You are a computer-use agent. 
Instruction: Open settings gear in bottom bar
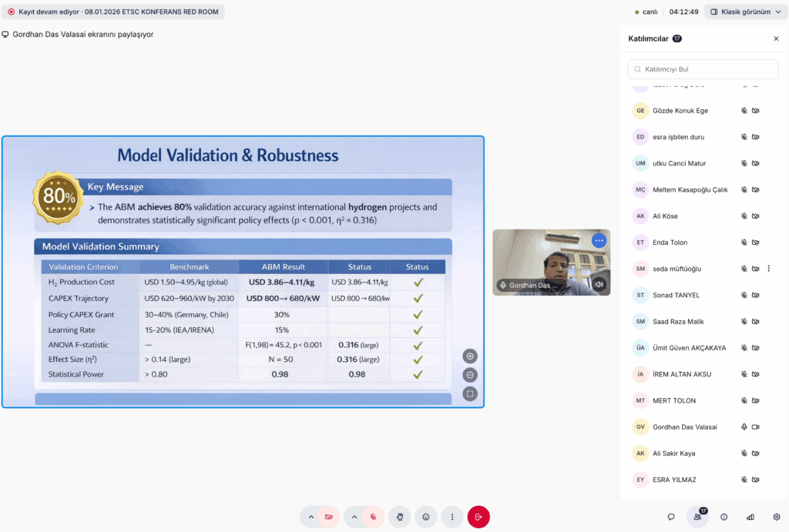776,517
